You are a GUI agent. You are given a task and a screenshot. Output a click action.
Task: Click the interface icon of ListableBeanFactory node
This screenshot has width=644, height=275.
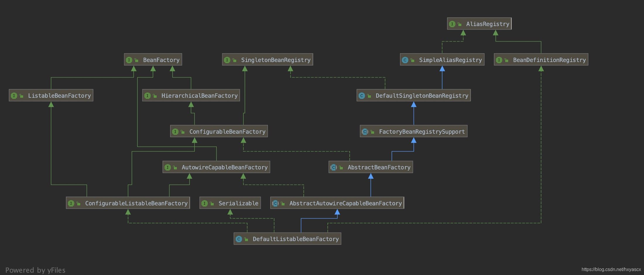click(14, 96)
